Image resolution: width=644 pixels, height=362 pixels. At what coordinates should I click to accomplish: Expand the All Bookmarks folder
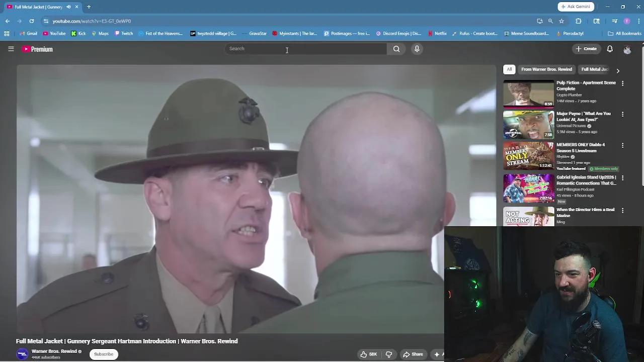pyautogui.click(x=624, y=34)
